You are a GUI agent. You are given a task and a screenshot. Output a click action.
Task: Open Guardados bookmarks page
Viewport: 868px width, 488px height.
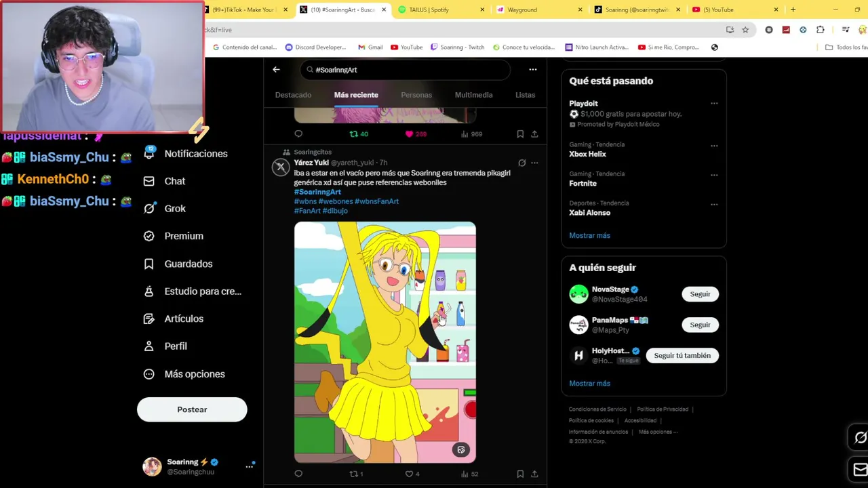(x=178, y=264)
